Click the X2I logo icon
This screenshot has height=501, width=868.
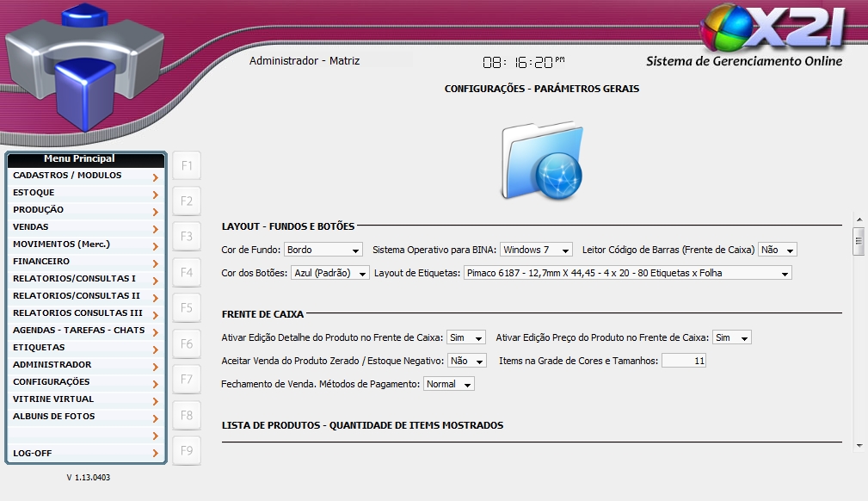pyautogui.click(x=772, y=28)
